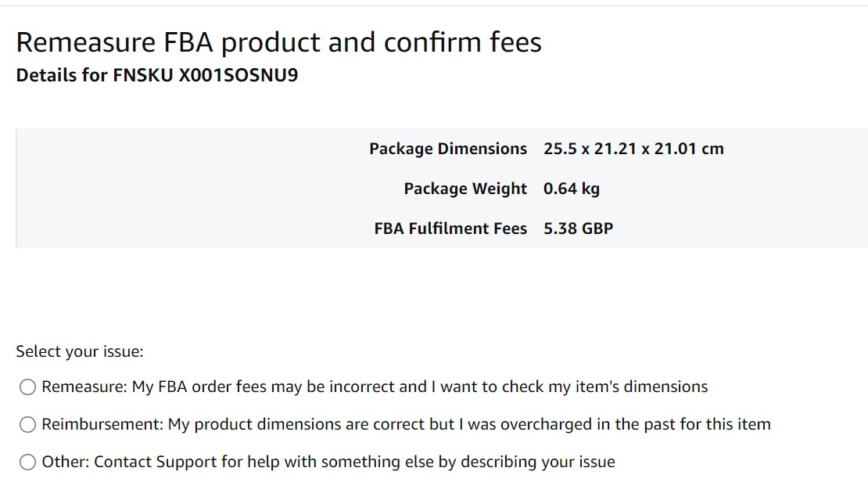Viewport: 868px width, 493px height.
Task: Click the Package Dimensions label
Action: tap(448, 149)
